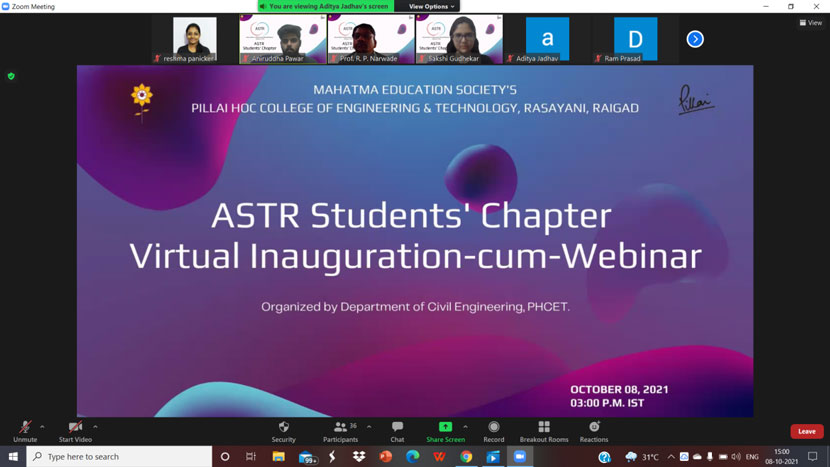Open Microsoft Edge from taskbar
This screenshot has height=467, width=830.
tap(412, 456)
